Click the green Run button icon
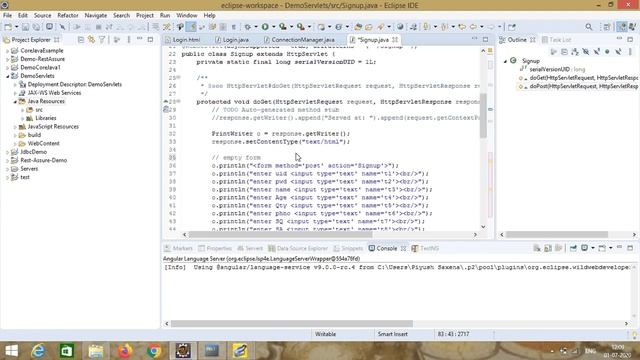 (265, 27)
